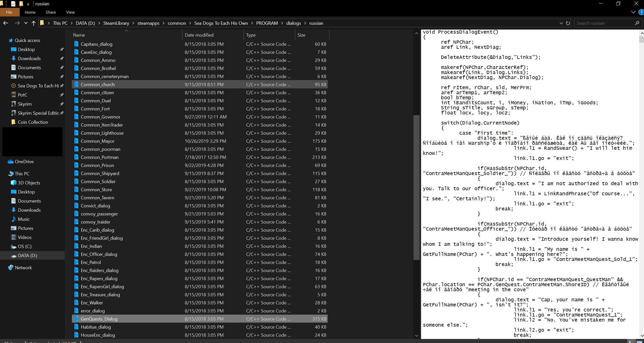This screenshot has width=644, height=343.
Task: Select the Common_church file
Action: point(200,84)
